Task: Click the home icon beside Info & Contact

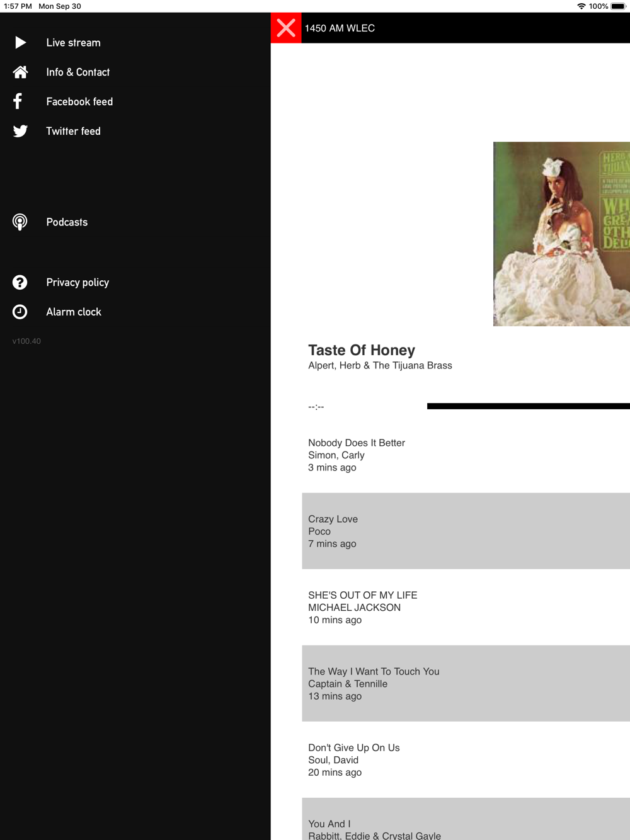Action: (20, 72)
